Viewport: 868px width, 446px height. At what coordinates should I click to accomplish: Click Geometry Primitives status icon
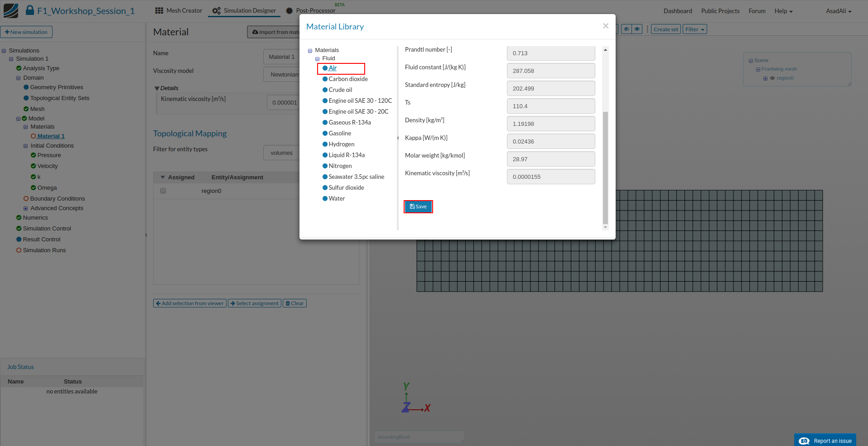26,87
